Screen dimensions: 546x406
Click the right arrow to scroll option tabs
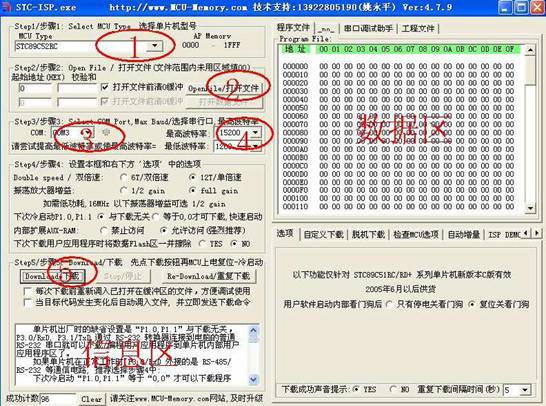coord(537,233)
